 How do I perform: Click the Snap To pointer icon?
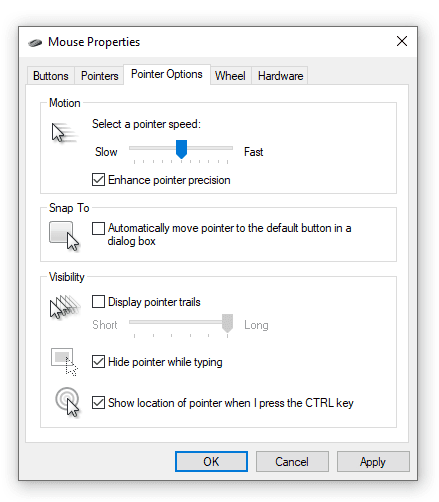64,236
